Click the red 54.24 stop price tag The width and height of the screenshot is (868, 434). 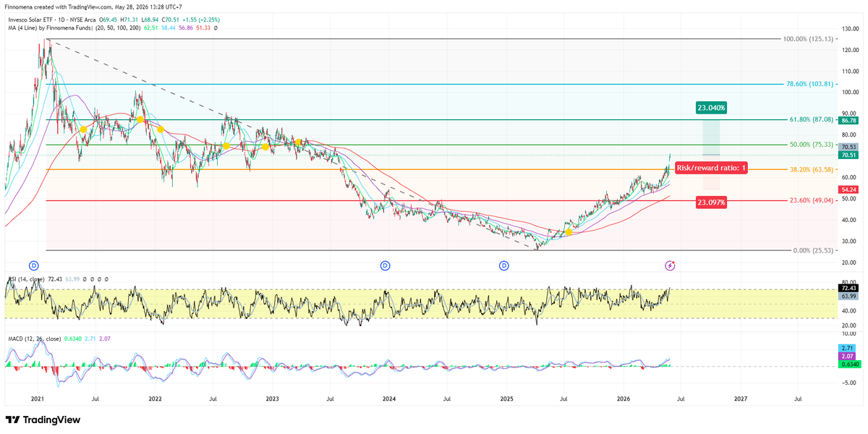[848, 189]
